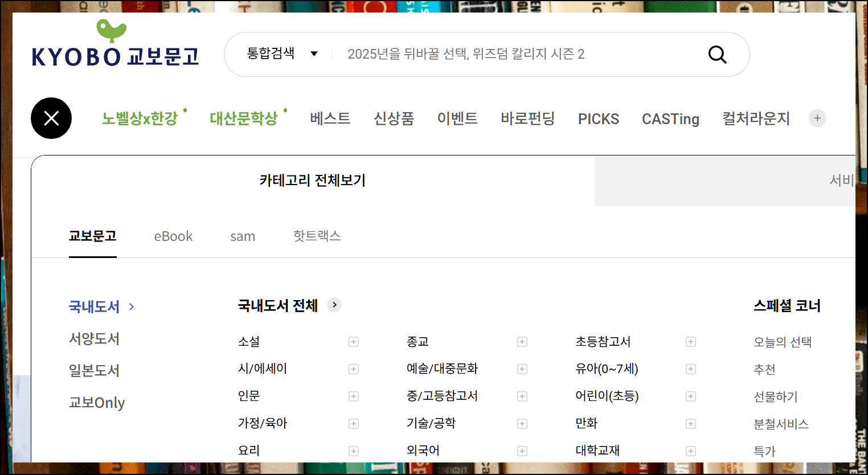
Task: Expand the 종교 category
Action: point(522,342)
